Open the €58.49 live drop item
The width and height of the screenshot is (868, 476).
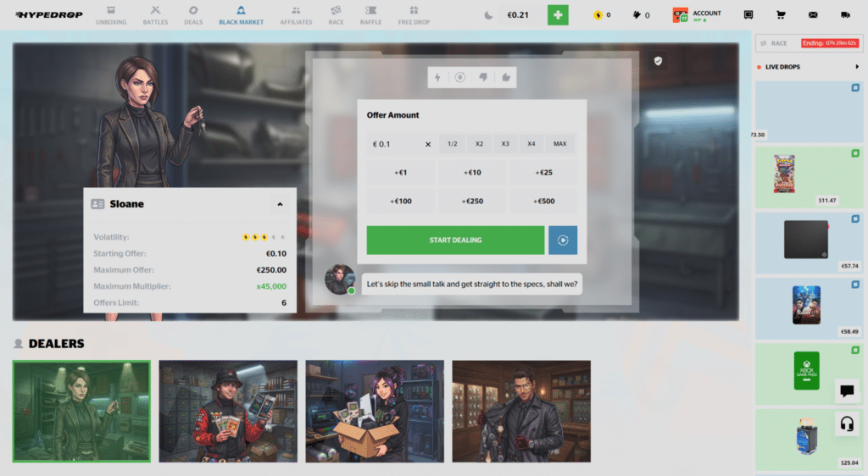809,308
